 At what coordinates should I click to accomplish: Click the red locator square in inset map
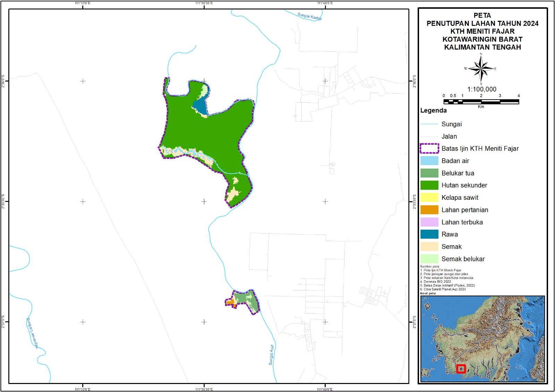(x=461, y=369)
